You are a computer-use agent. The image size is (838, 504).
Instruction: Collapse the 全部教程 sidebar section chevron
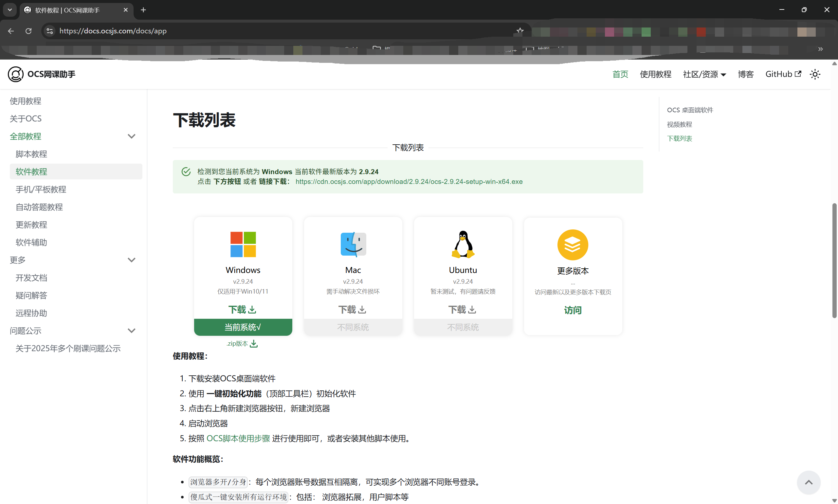(x=132, y=136)
